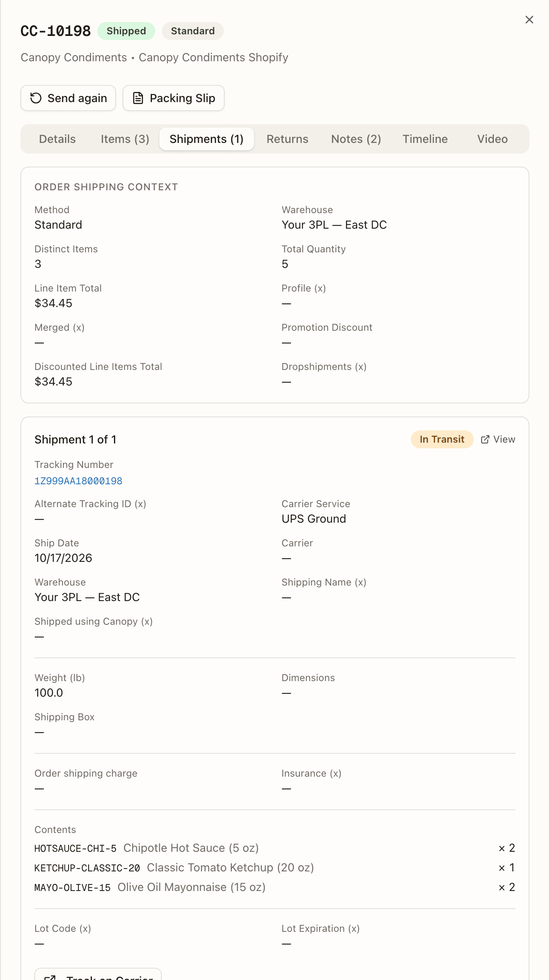Click the KETCHUP-CLASSIC-20 SKU
Screen dimensions: 549x980
pos(87,868)
